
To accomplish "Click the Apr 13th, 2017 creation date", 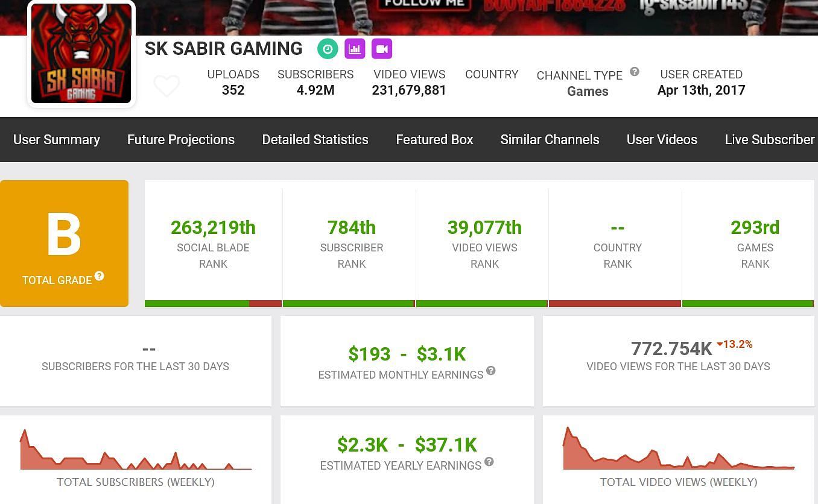I will pyautogui.click(x=701, y=90).
